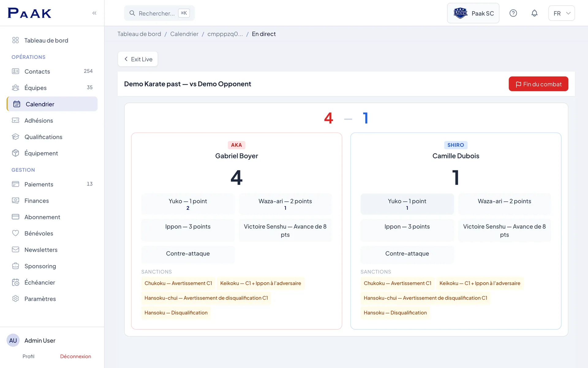Click the Bénévoles heart icon
This screenshot has height=368, width=588.
pos(16,233)
